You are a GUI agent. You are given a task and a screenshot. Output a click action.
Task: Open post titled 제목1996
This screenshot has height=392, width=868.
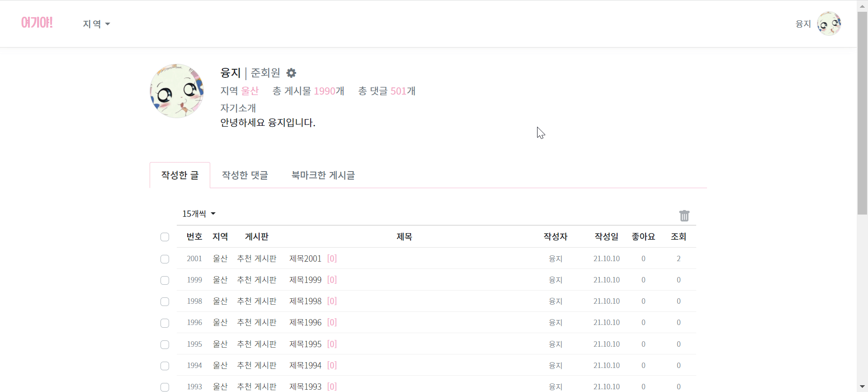(x=305, y=322)
